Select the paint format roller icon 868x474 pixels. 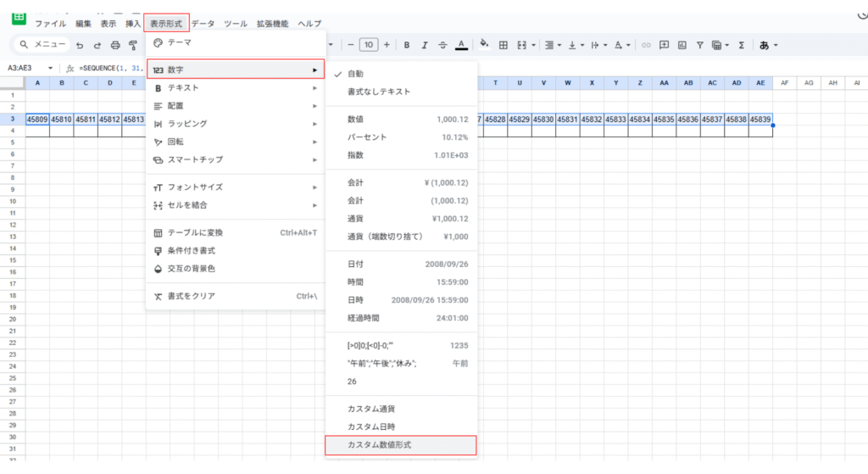click(133, 45)
